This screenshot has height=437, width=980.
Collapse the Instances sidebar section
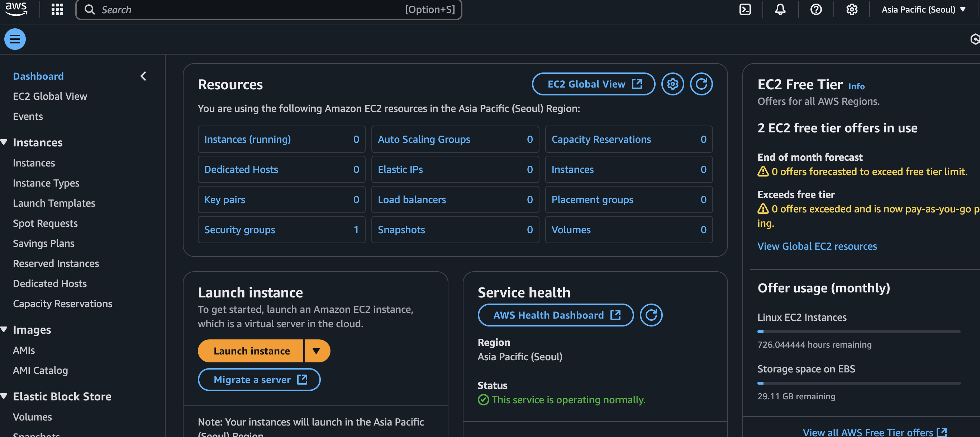4,142
